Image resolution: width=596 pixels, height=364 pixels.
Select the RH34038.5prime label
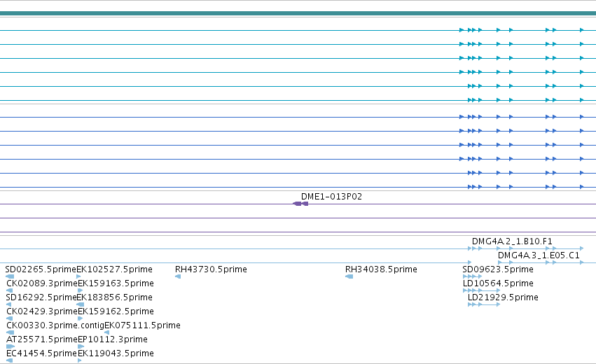coord(381,269)
